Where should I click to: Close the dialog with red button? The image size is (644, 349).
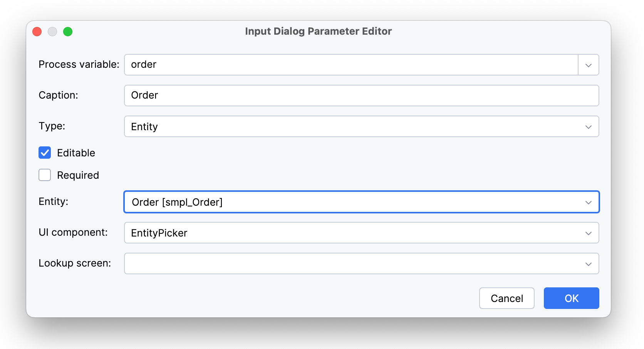37,32
